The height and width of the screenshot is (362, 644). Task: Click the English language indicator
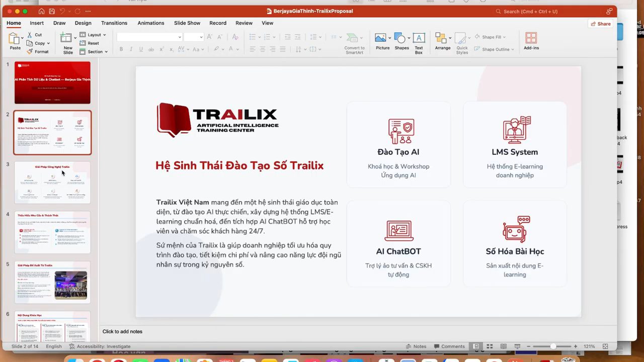[54, 346]
